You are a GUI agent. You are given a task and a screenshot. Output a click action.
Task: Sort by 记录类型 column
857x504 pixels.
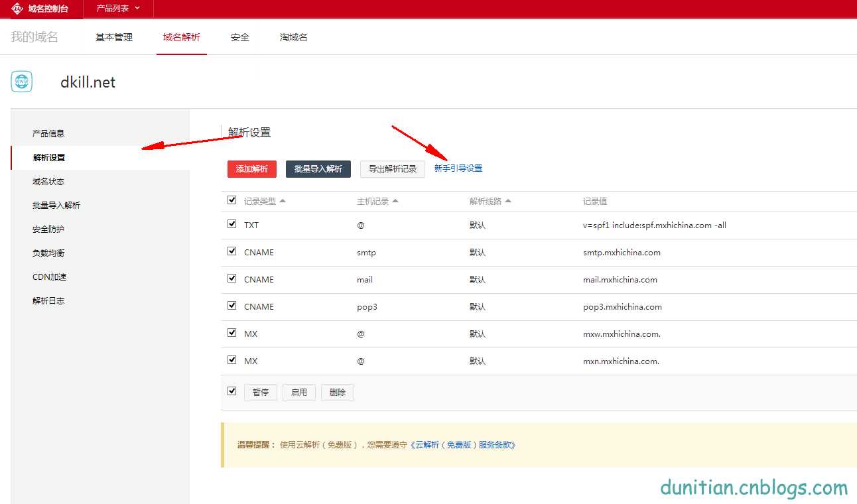tap(265, 201)
